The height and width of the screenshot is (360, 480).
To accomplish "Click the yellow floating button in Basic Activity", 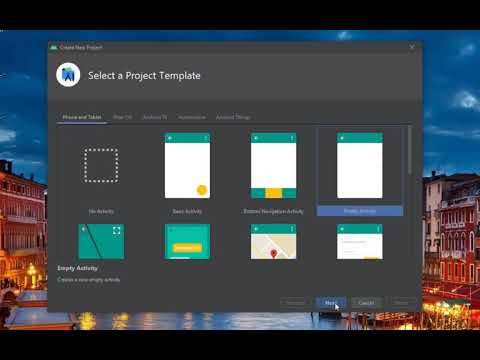I will [x=202, y=190].
